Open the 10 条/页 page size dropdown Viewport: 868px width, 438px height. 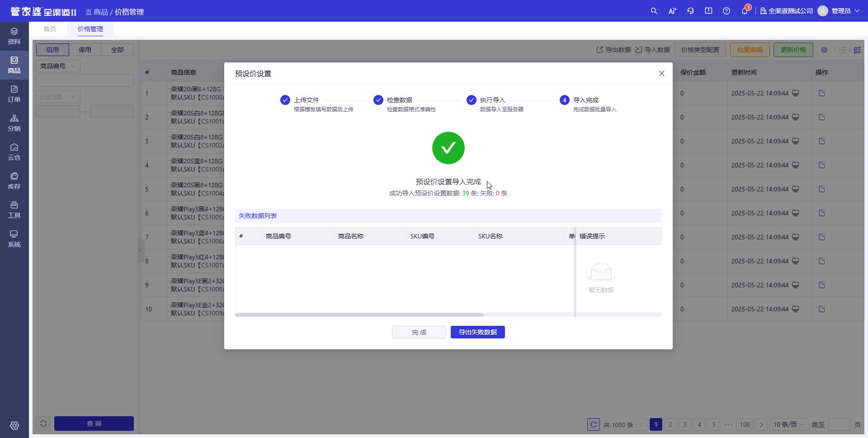(789, 424)
